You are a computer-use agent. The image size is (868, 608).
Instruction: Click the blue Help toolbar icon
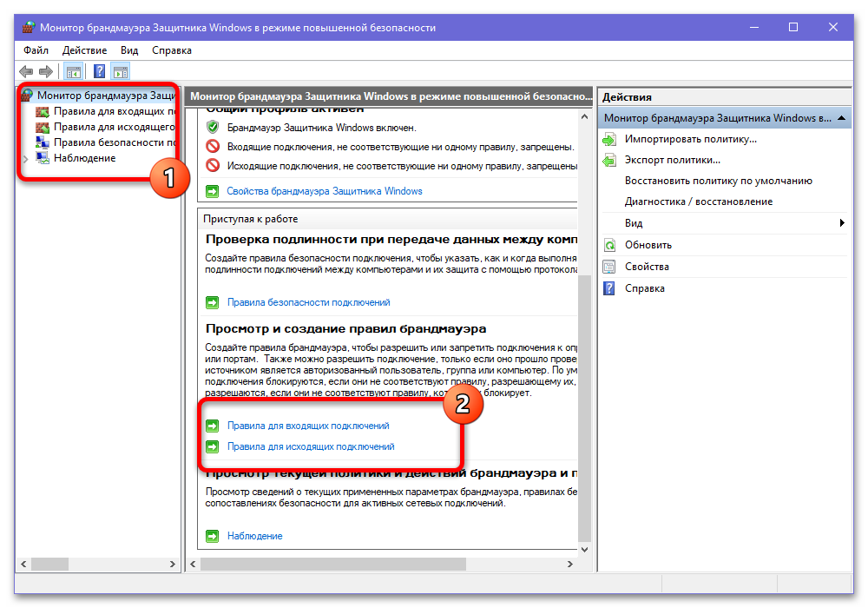pyautogui.click(x=99, y=71)
